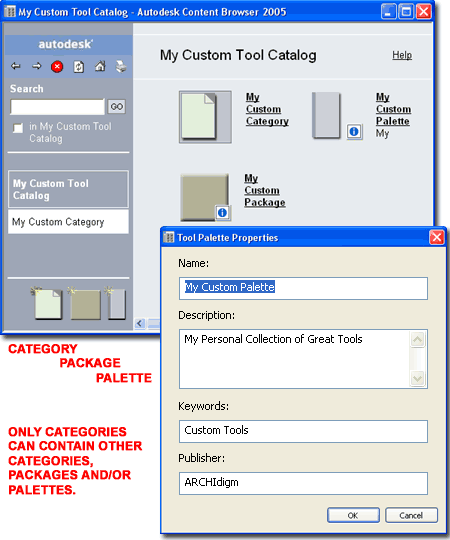Click info badge on My Custom Package

(222, 212)
